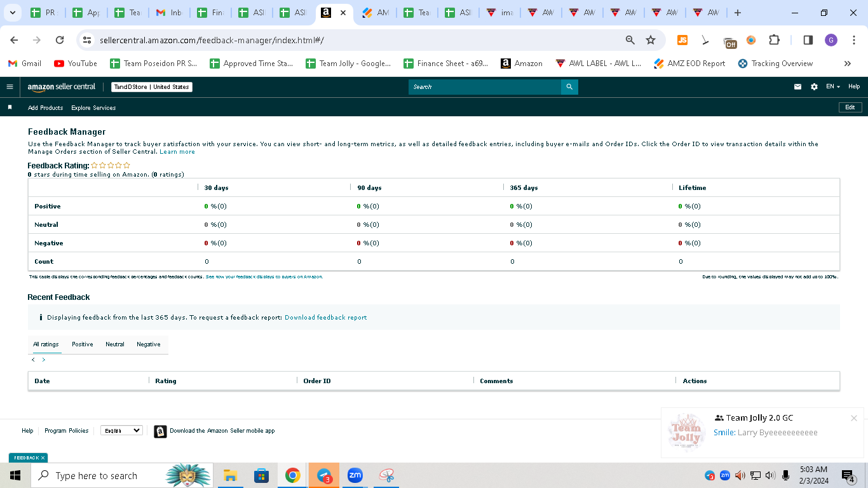The image size is (868, 488).
Task: Switch to the Negative ratings tab
Action: point(149,344)
